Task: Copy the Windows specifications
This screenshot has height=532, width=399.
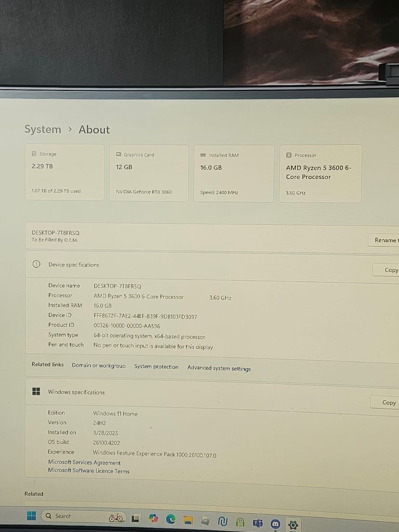Action: [x=385, y=403]
